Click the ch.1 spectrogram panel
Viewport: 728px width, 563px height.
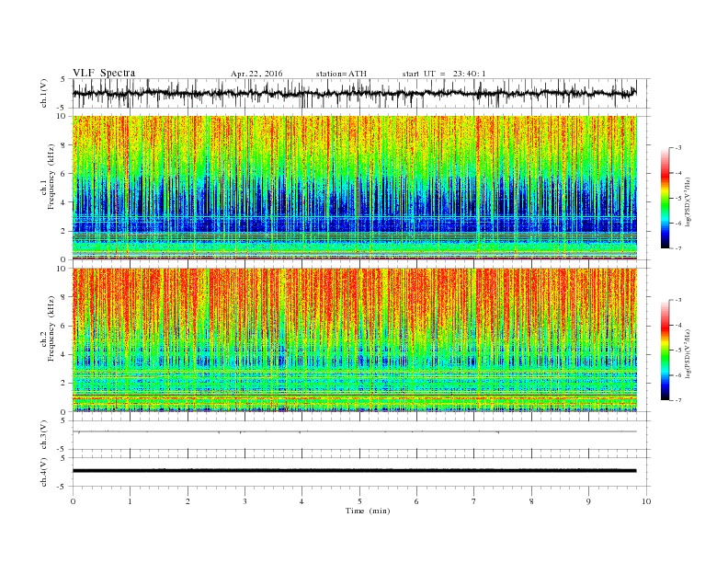[355, 188]
